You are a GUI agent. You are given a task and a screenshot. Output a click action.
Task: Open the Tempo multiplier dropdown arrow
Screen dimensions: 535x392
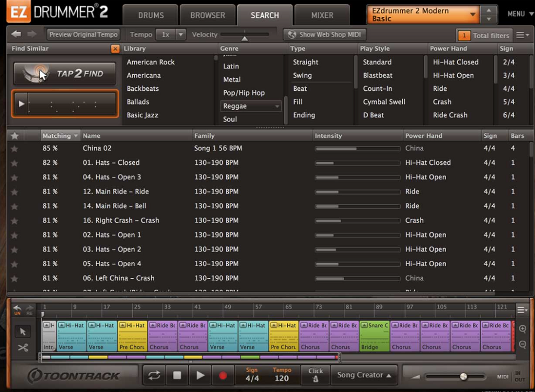click(180, 34)
